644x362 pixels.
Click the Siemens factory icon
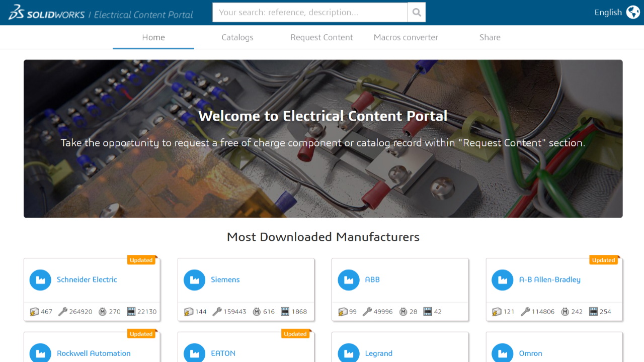point(194,280)
